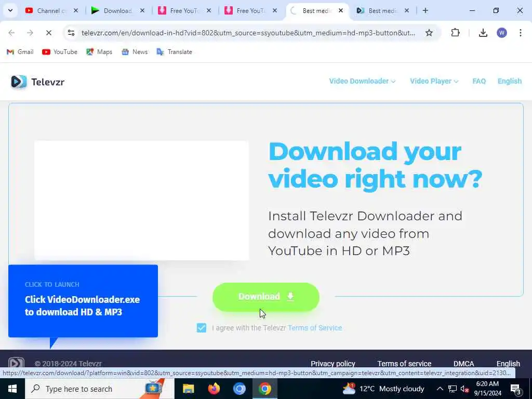The width and height of the screenshot is (532, 399).
Task: Open Chrome extensions puzzle icon
Action: tap(455, 33)
